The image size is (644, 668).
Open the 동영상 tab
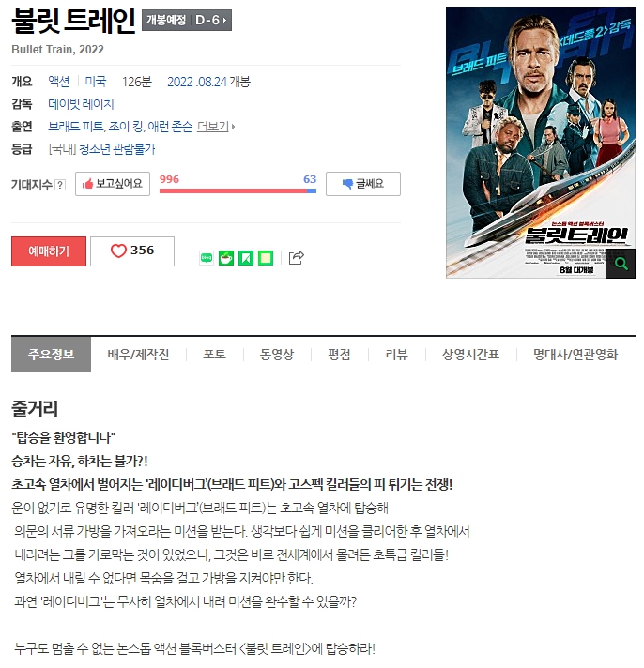[x=277, y=355]
